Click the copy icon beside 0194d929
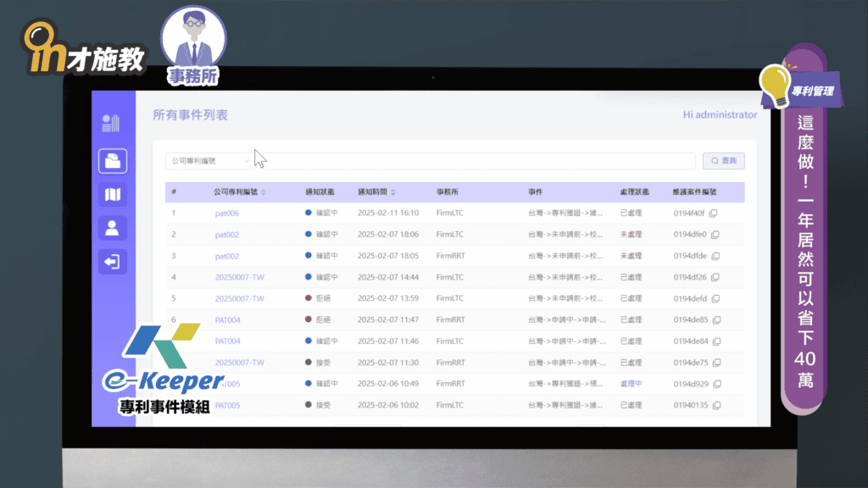This screenshot has width=868, height=488. [x=715, y=384]
